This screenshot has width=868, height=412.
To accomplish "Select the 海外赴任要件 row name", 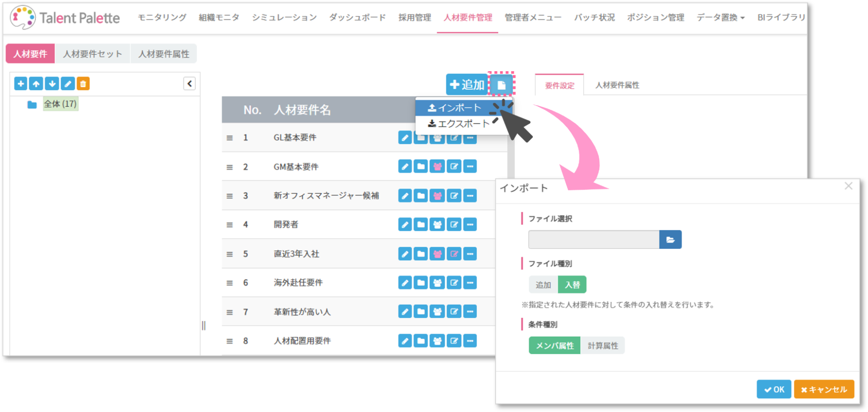I will tap(298, 283).
